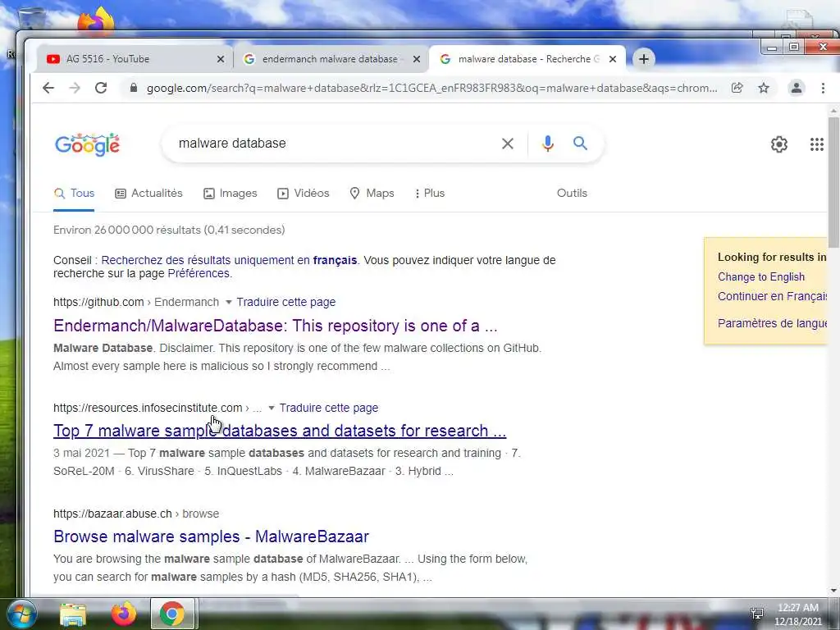Click the address bar URL
The width and height of the screenshot is (840, 630).
(x=431, y=88)
